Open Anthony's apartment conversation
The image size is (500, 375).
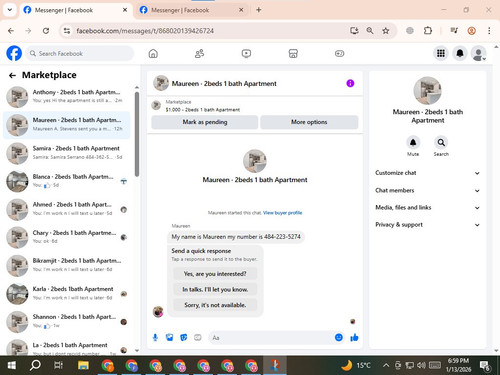(x=67, y=96)
